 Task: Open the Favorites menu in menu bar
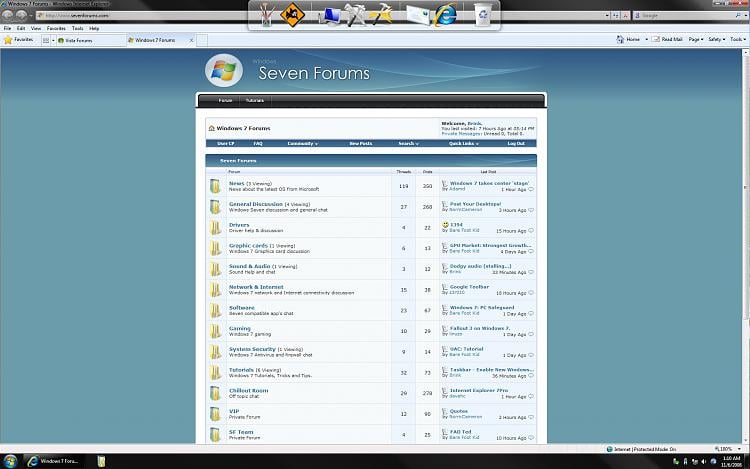pyautogui.click(x=56, y=28)
